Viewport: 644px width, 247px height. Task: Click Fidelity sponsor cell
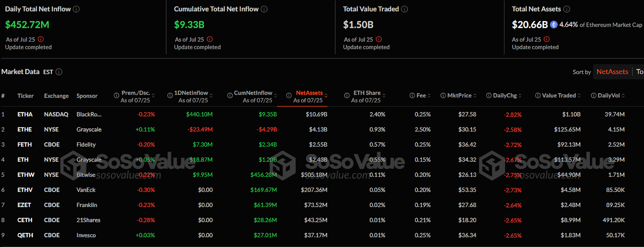click(86, 145)
